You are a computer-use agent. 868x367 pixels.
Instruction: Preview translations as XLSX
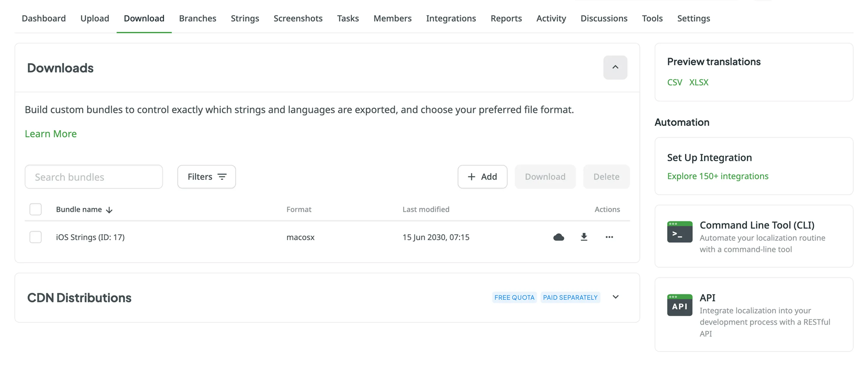tap(698, 82)
